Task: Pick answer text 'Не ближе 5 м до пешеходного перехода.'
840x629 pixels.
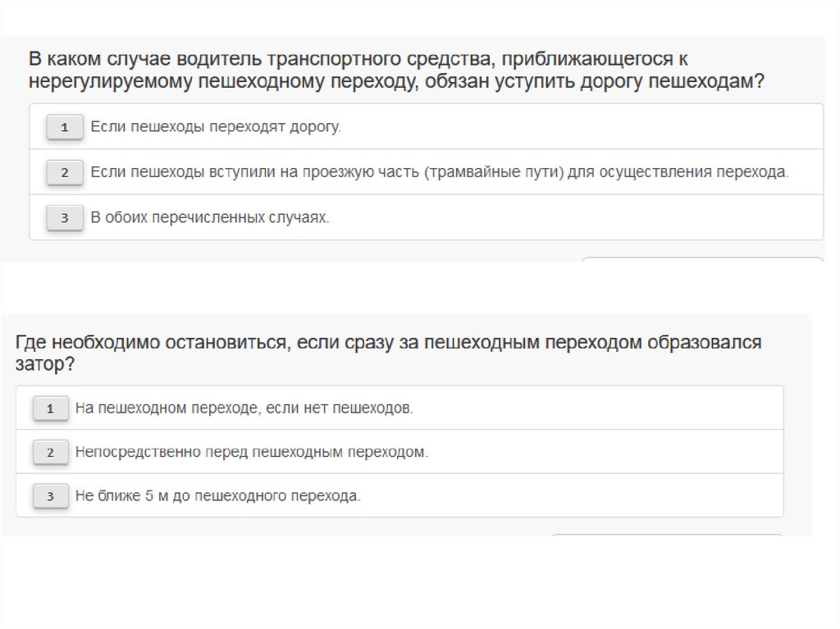Action: 217,496
